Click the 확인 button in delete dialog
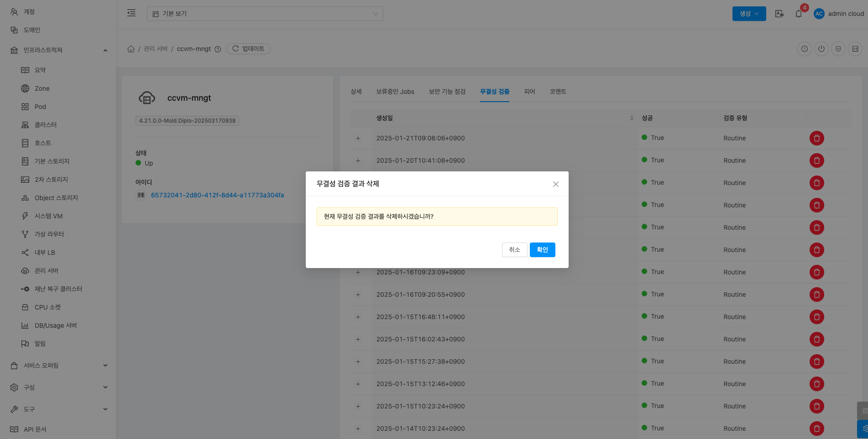Viewport: 868px width, 439px height. [x=542, y=250]
